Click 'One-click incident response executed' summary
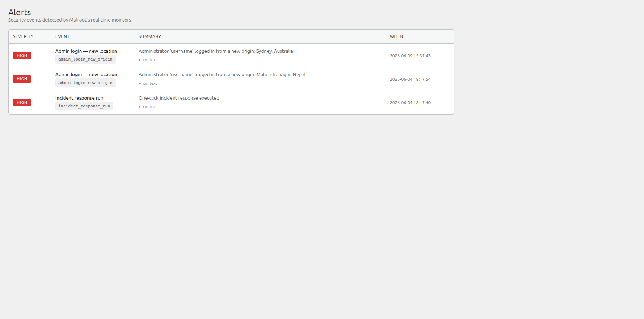Screen dimensions: 644x319 tap(179, 98)
